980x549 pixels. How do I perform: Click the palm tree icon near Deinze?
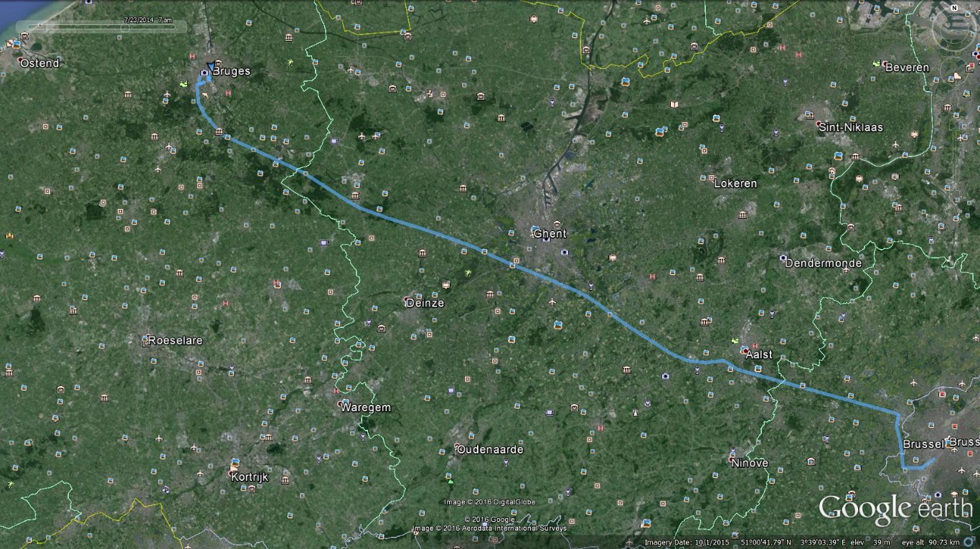pos(468,273)
